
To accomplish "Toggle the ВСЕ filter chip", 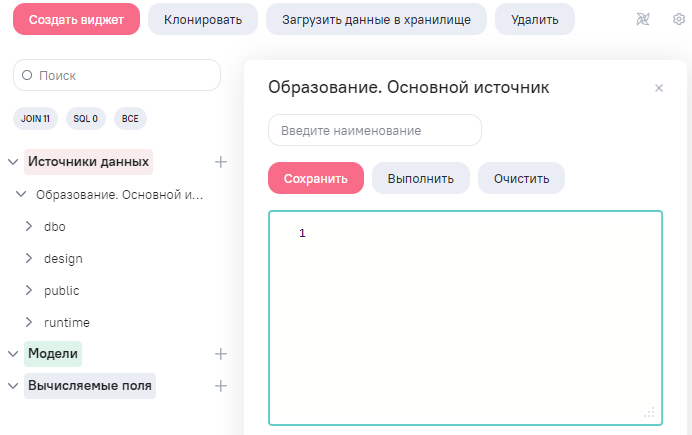I will click(130, 118).
